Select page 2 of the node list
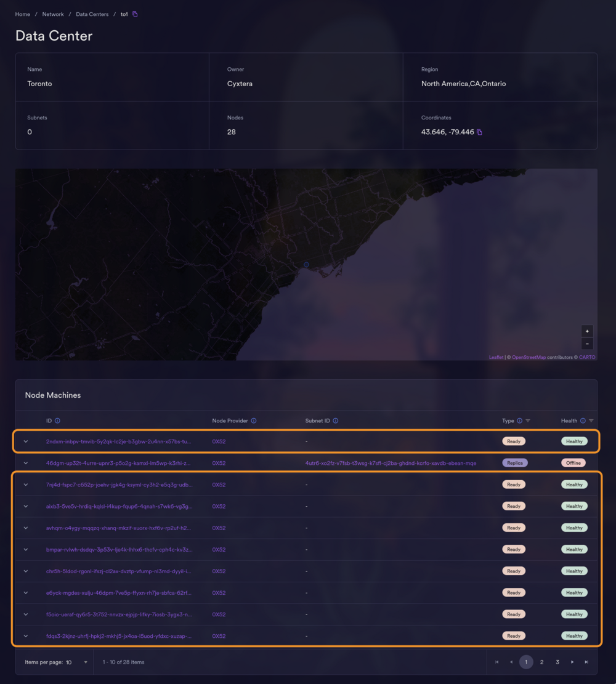 (x=541, y=662)
